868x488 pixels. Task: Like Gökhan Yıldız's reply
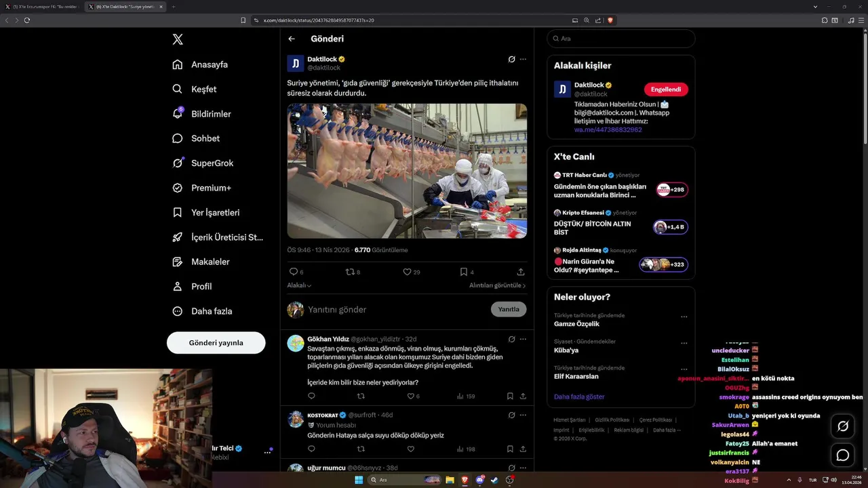pos(410,396)
